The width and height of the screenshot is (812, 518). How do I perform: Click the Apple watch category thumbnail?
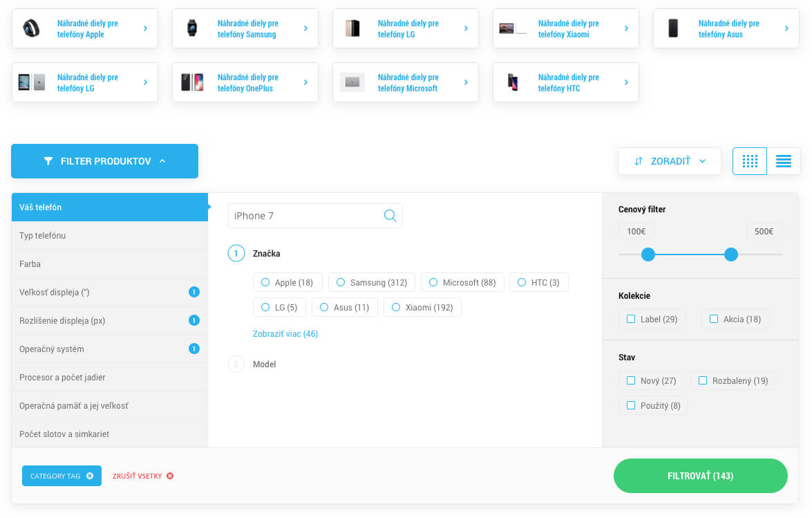pos(31,28)
